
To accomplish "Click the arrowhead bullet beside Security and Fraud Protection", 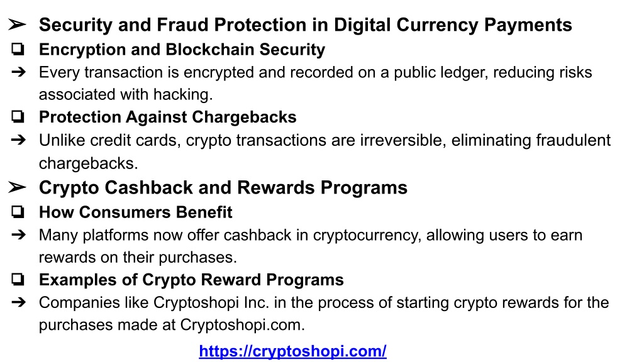I will click(17, 25).
